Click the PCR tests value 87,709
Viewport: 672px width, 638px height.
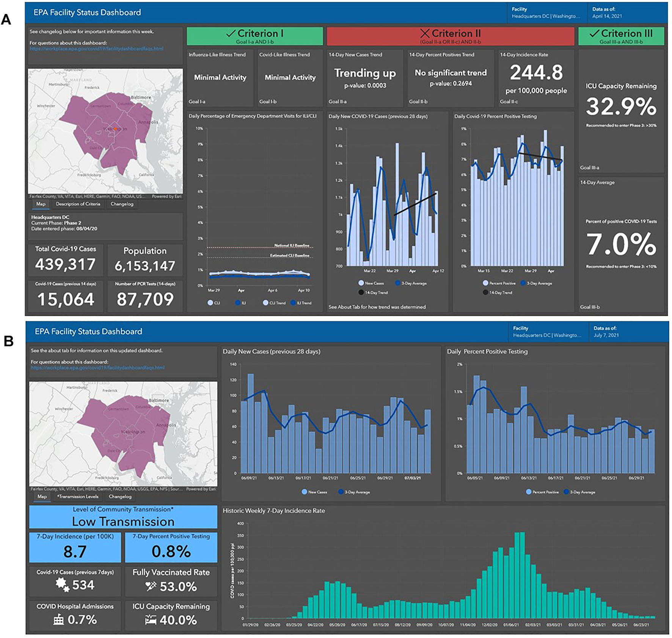pos(145,299)
